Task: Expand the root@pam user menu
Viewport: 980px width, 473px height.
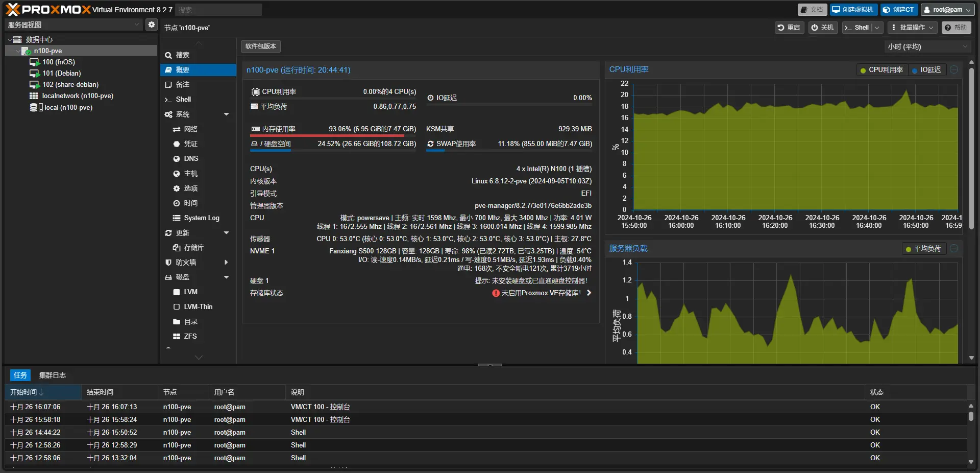Action: [x=947, y=10]
